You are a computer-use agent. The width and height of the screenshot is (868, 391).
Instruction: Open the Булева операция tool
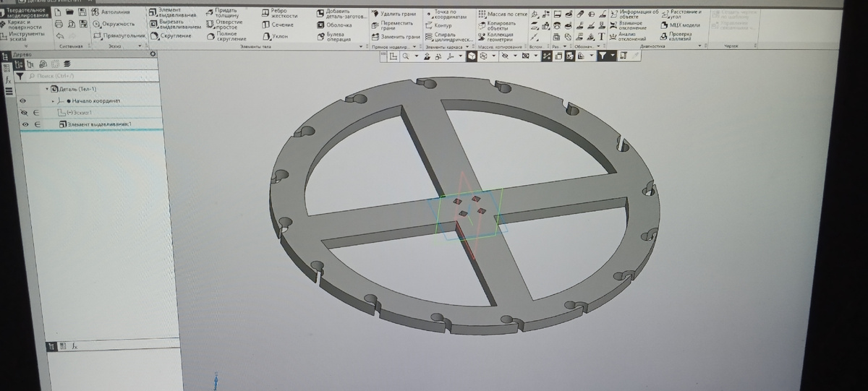point(333,36)
